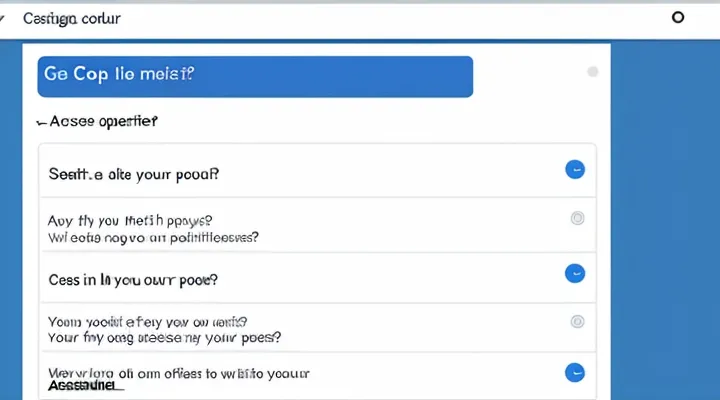Screen dimensions: 720x400
Task: Select the gray radio on 'Aay tly you' row
Action: 576,218
